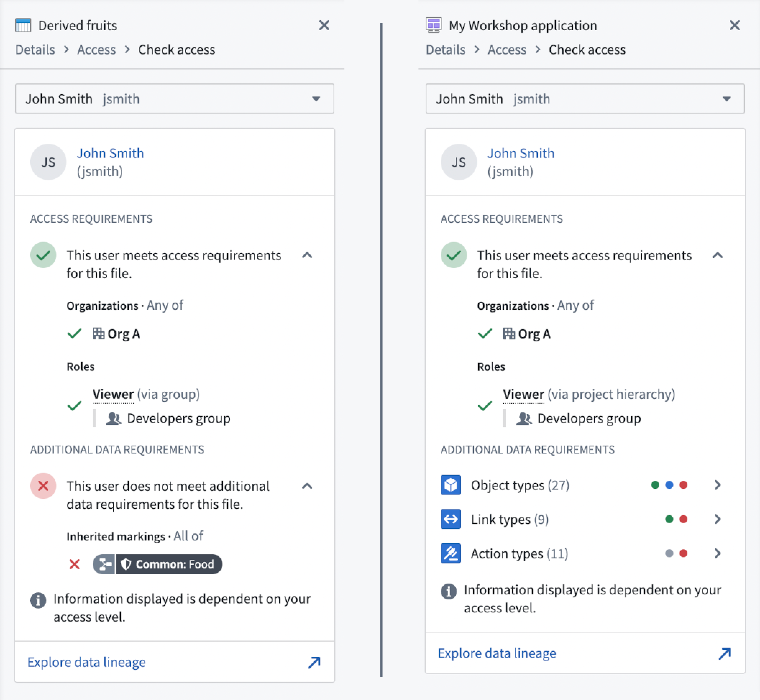Click Org A organization icon in Derived fruits panel
The height and width of the screenshot is (700, 760).
pos(99,333)
